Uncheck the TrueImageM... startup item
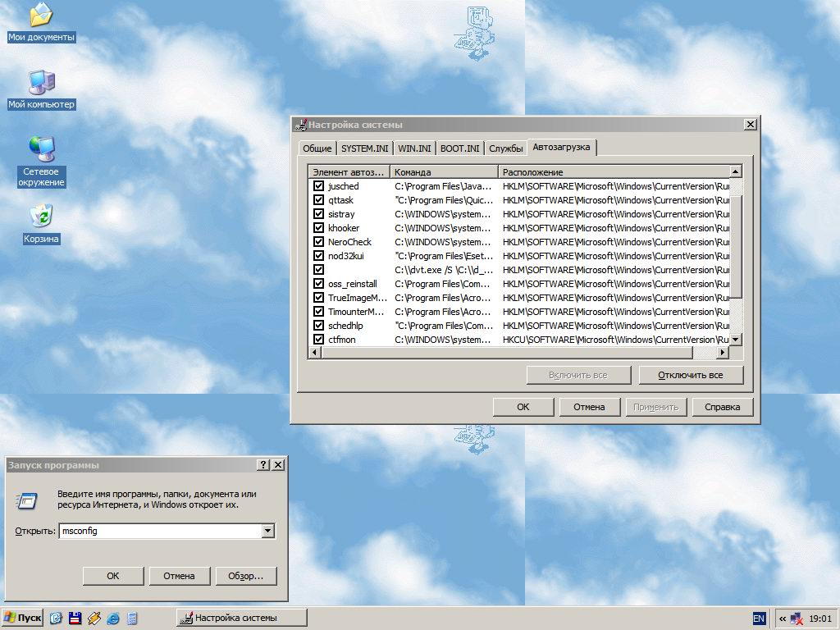This screenshot has height=630, width=840. click(x=319, y=297)
